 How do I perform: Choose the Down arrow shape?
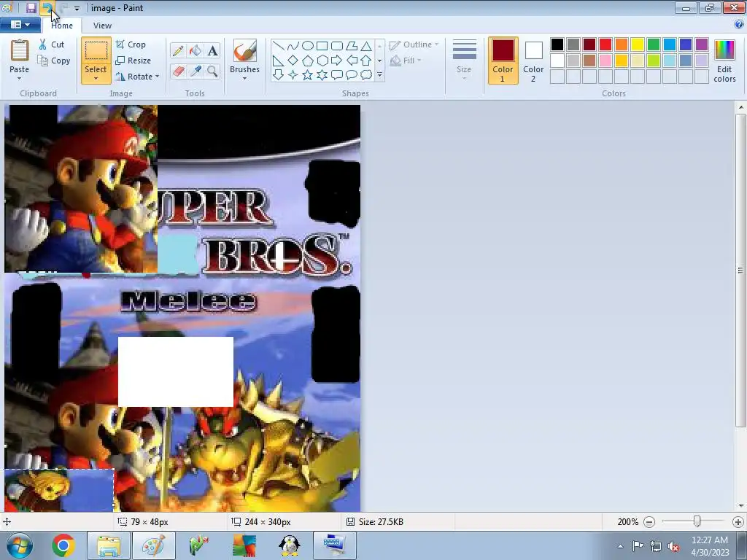point(278,75)
